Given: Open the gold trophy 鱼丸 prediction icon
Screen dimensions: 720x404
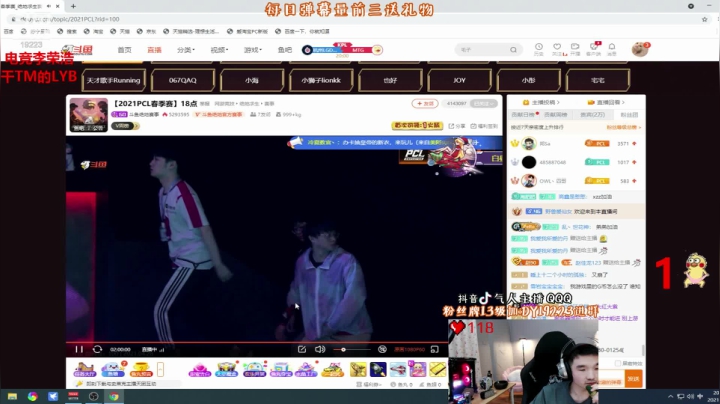Looking at the screenshot, I should (141, 369).
